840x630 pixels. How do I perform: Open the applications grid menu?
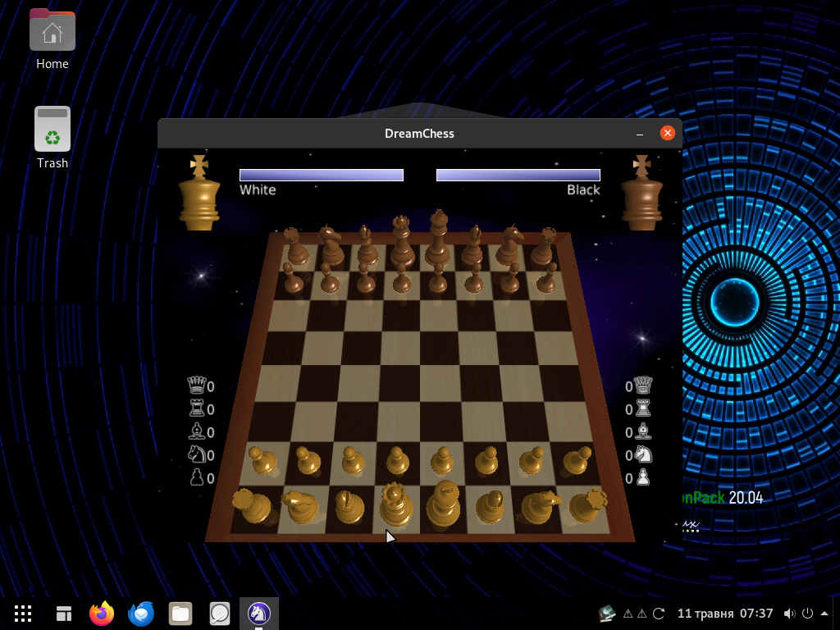point(22,614)
